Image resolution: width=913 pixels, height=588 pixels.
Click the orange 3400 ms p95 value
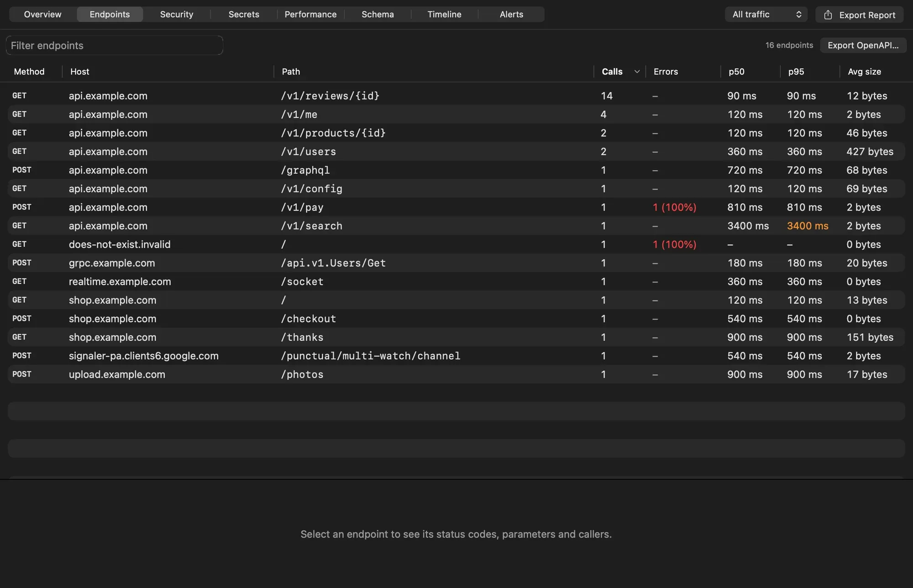pos(808,226)
